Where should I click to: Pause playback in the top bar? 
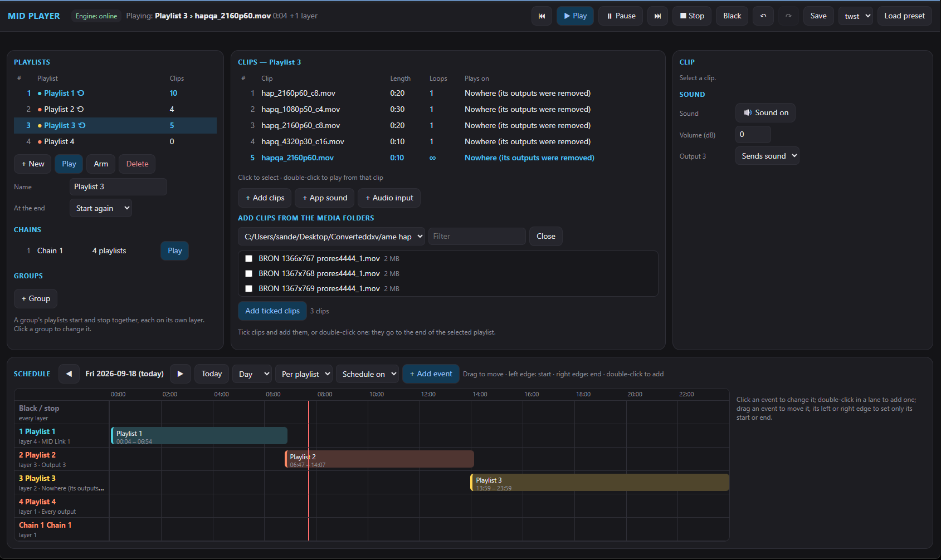621,16
